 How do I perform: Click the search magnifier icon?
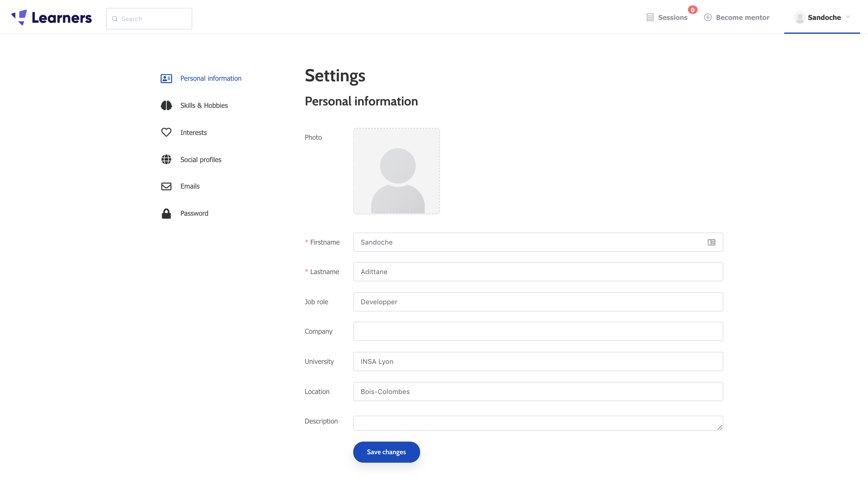point(115,19)
